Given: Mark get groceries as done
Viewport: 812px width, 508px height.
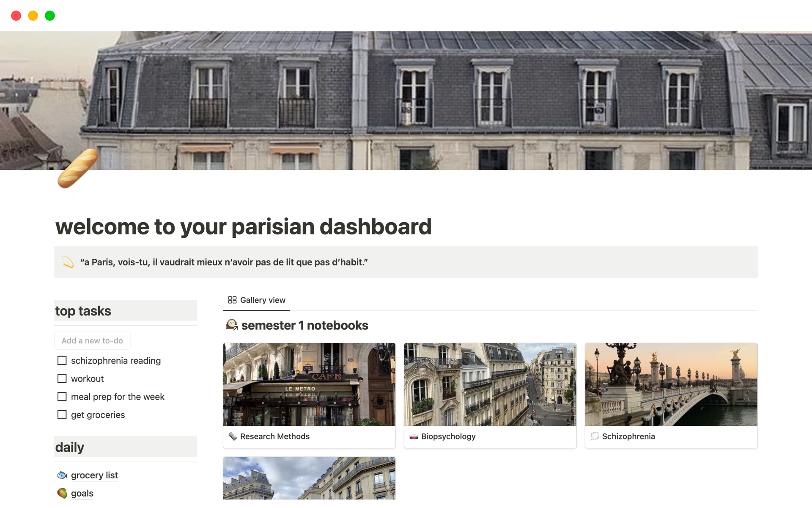Looking at the screenshot, I should (x=62, y=415).
